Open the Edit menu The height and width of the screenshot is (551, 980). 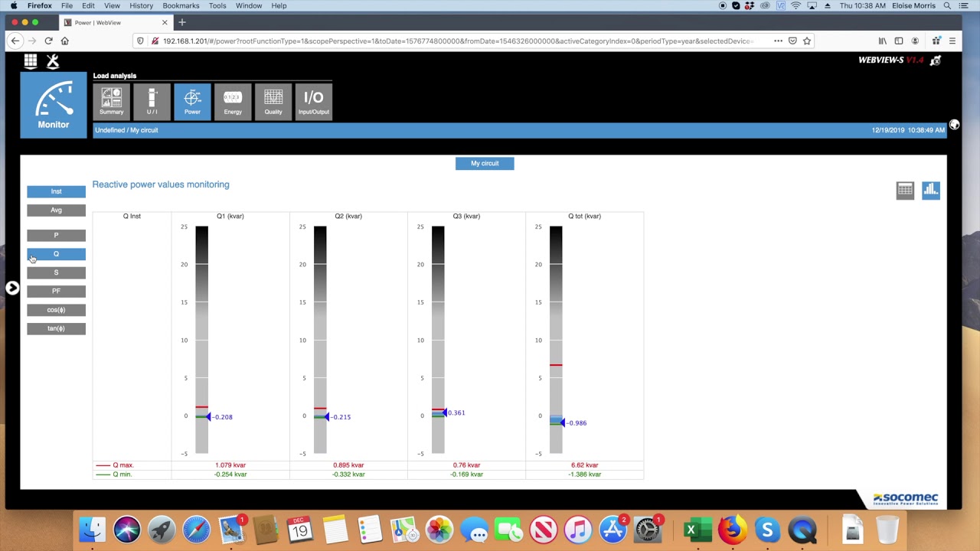(x=88, y=5)
